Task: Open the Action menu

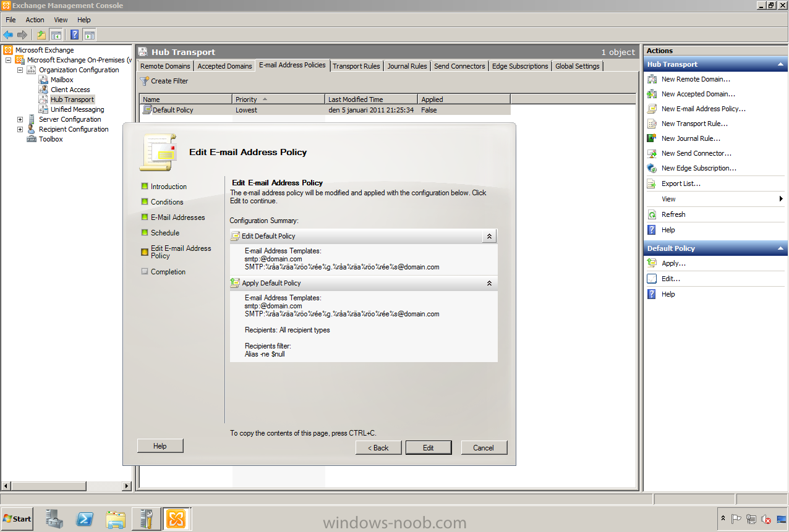Action: coord(35,20)
